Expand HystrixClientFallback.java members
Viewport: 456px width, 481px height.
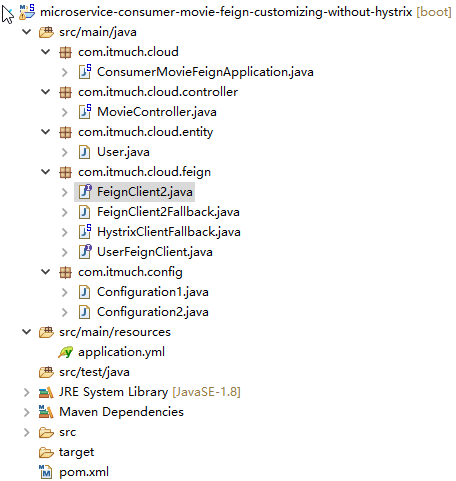pos(65,232)
